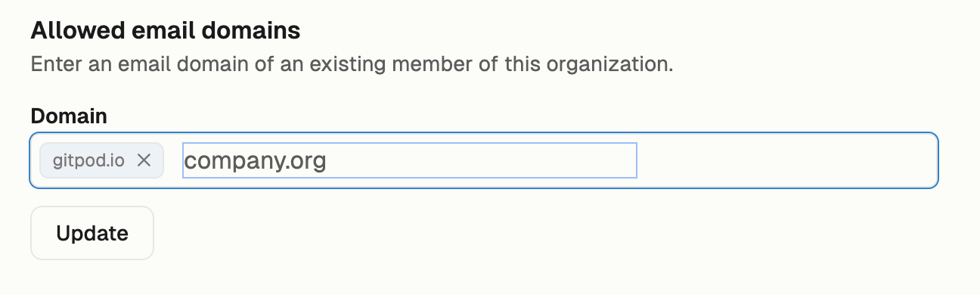The image size is (980, 295).
Task: Select the word Domain above the field
Action: 69,116
